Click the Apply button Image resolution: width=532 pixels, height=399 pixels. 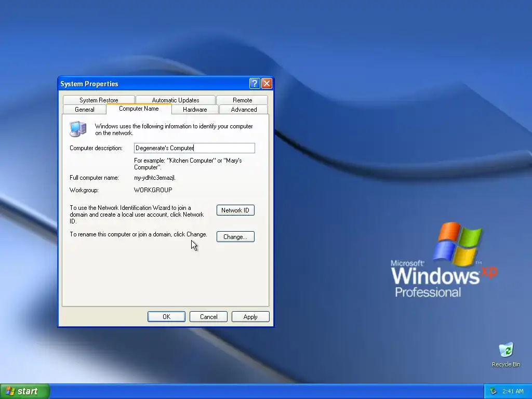250,316
